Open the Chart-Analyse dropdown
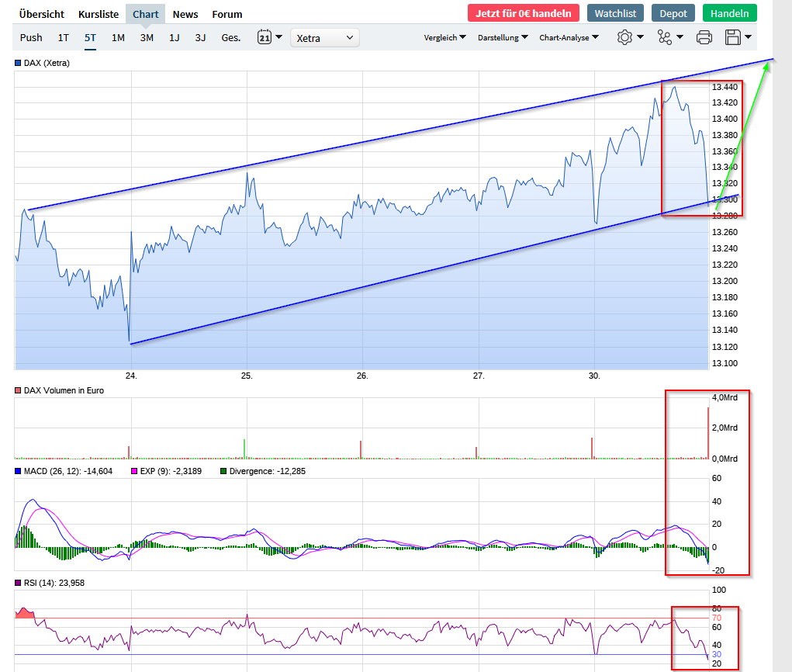The image size is (792, 672). 569,37
